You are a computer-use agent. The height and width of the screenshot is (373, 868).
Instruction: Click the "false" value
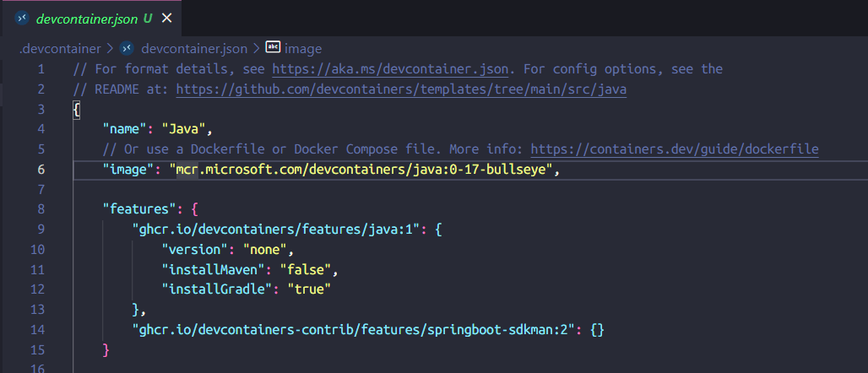(306, 269)
